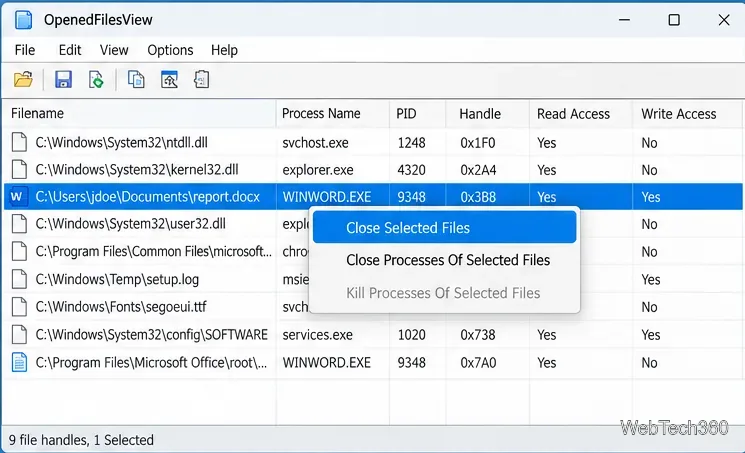Click the file icon beside ntdll.dll

(19, 143)
